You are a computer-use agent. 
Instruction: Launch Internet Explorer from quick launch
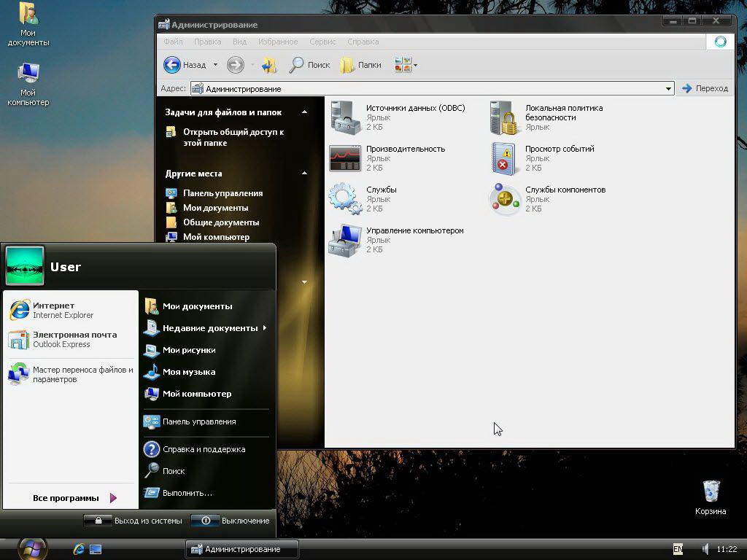coord(79,549)
